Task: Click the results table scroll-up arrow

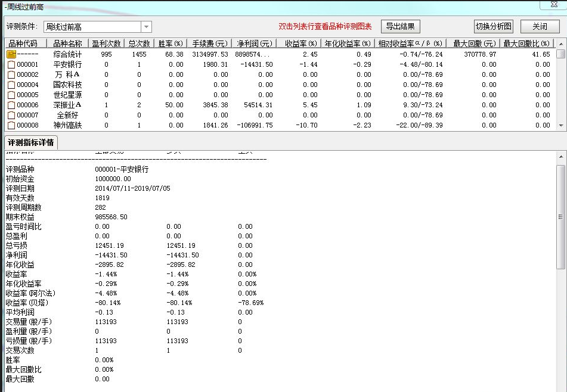Action: coord(561,43)
